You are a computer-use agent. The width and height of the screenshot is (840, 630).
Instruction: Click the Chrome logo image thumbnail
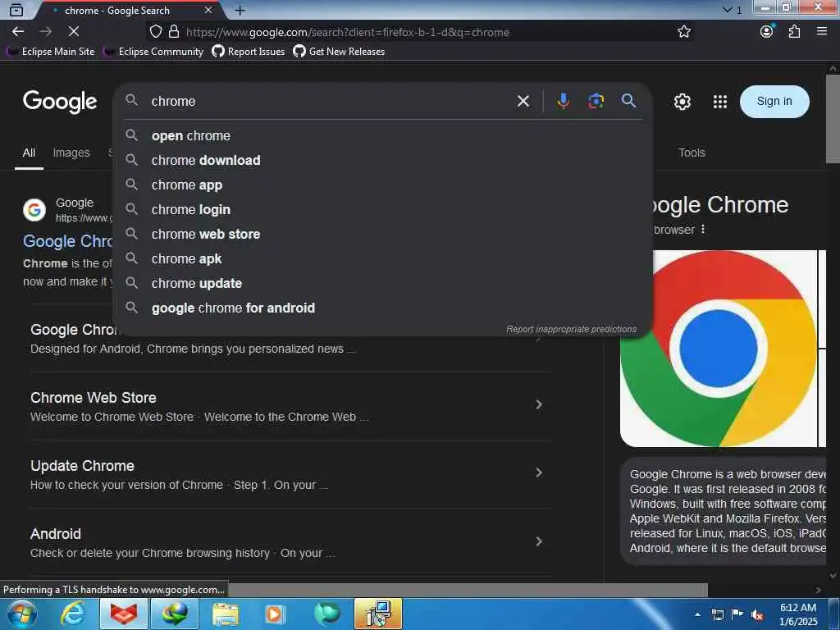click(x=718, y=348)
